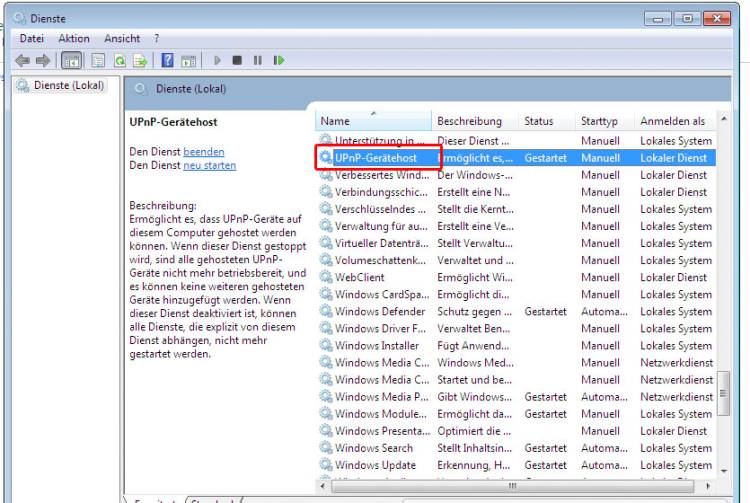
Task: Click the Refresh toolbar icon
Action: pos(119,60)
